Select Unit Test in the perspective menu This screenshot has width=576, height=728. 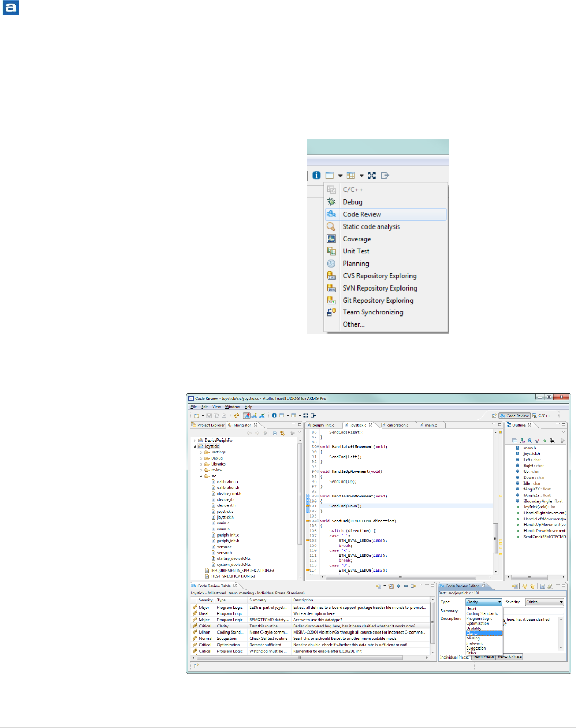click(x=386, y=251)
